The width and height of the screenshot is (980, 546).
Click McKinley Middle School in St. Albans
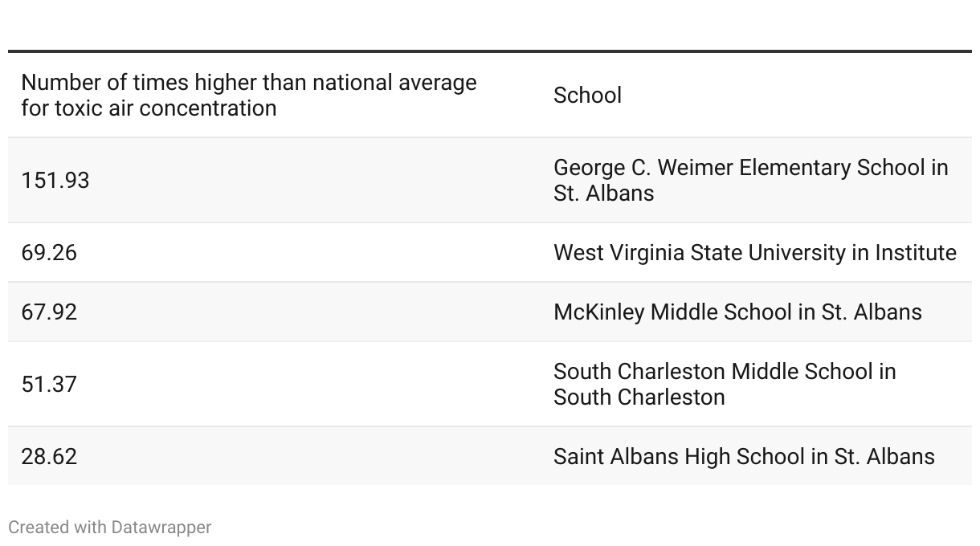coord(737,312)
